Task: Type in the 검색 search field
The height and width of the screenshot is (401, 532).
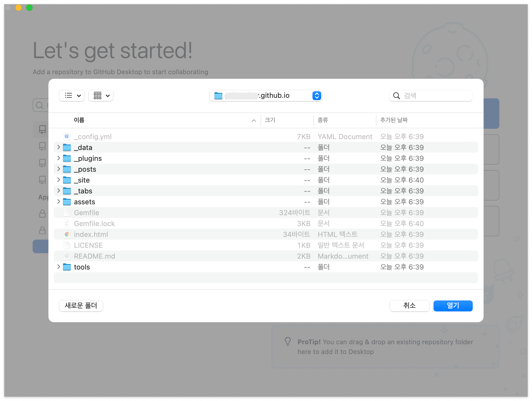Action: click(435, 96)
